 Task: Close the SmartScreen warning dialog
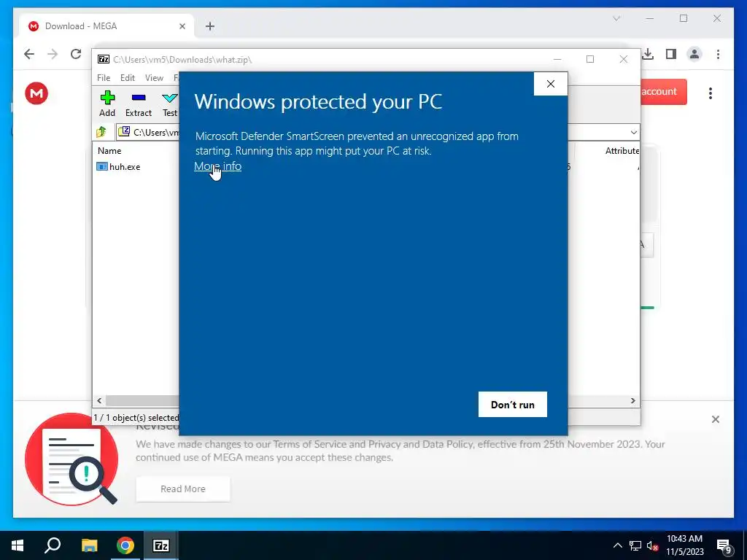[551, 84]
